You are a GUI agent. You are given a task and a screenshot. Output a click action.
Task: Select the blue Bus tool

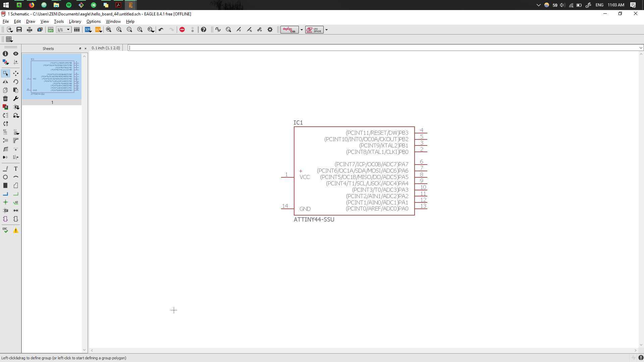5,194
